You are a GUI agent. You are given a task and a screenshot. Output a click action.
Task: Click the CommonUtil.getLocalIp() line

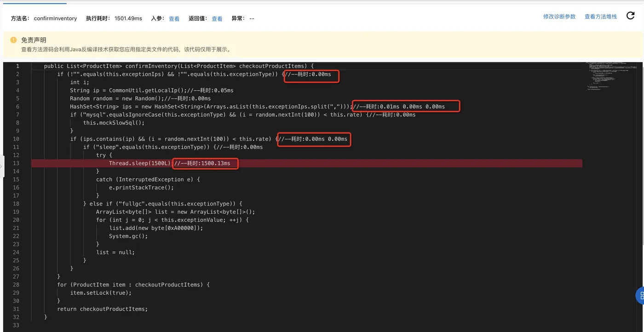pyautogui.click(x=152, y=90)
